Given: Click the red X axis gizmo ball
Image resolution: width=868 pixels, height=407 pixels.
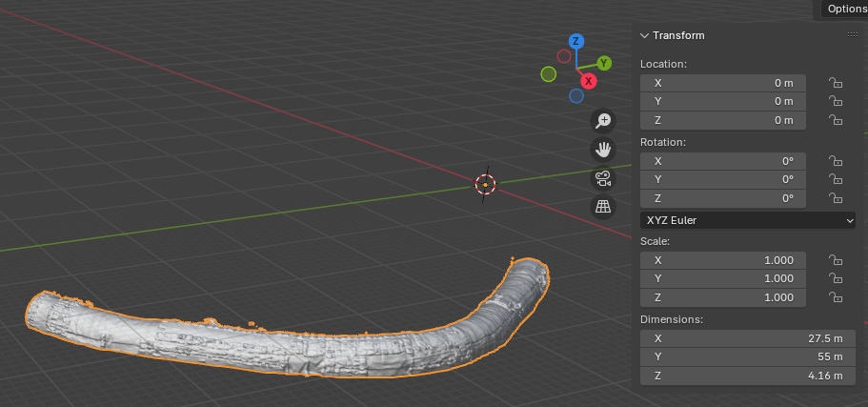Looking at the screenshot, I should (x=589, y=81).
